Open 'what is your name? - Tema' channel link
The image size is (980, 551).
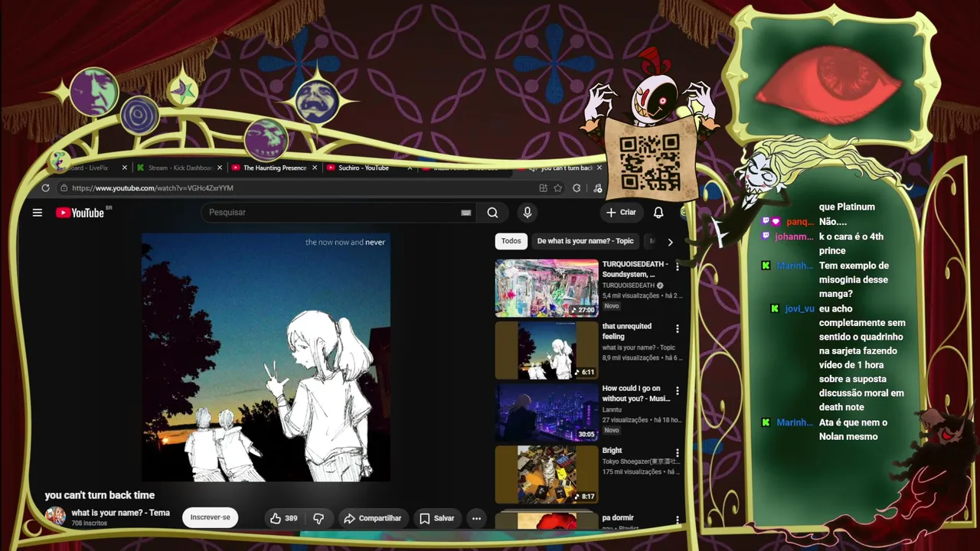point(120,513)
